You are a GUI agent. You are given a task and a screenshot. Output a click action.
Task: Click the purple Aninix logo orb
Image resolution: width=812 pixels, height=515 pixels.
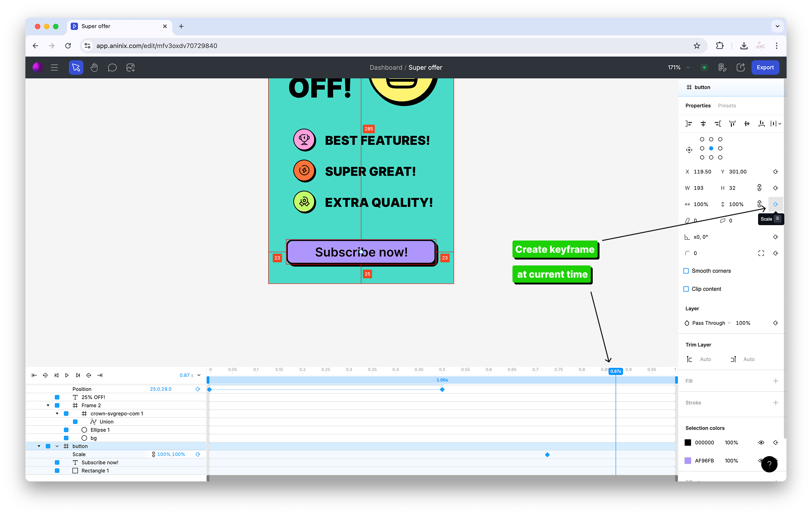38,67
